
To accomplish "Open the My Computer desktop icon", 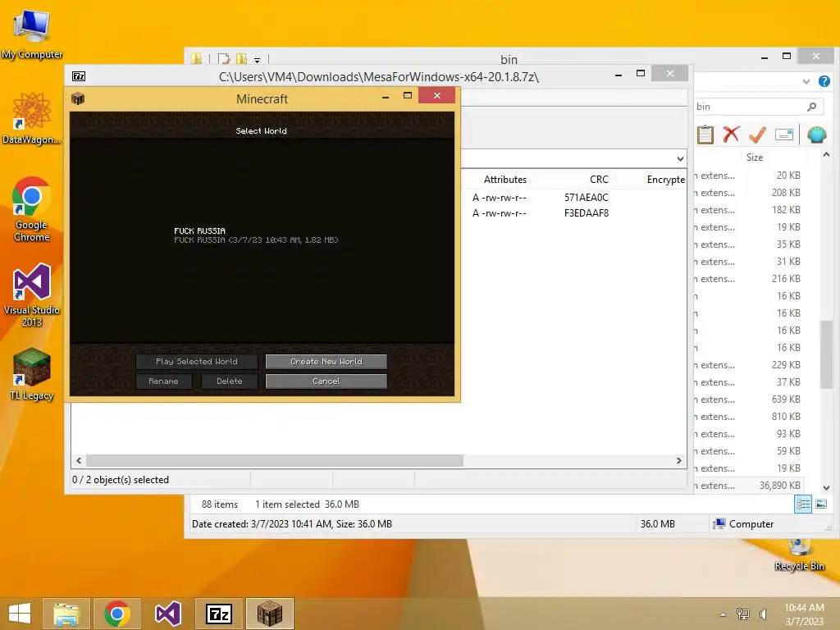I will 32,34.
